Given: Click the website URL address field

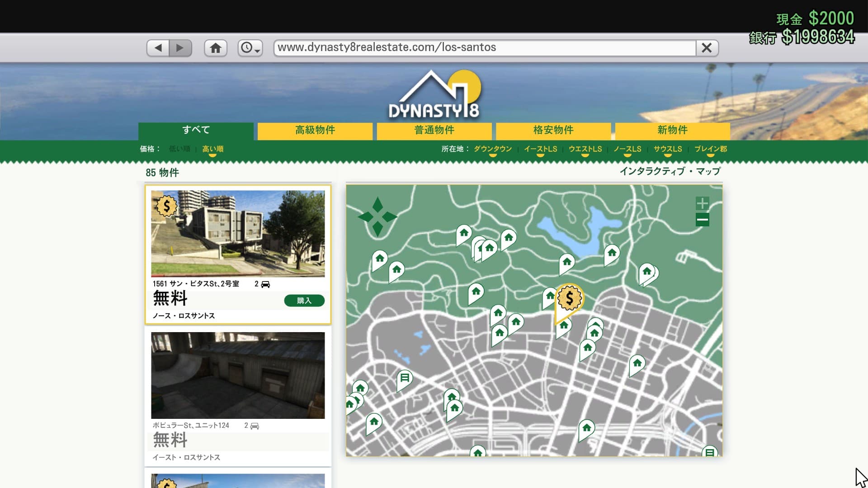Looking at the screenshot, I should pyautogui.click(x=485, y=47).
